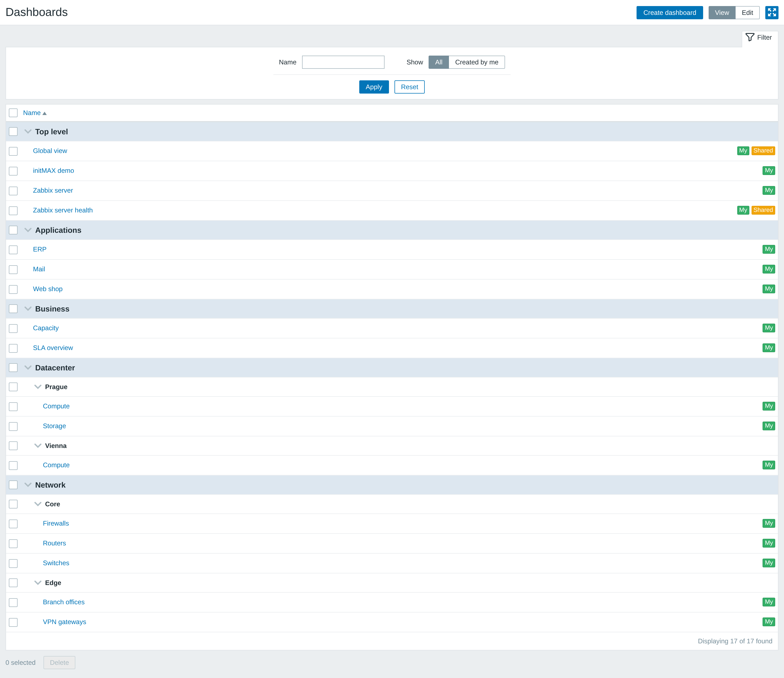Check the Top level group checkbox
Viewport: 784px width, 678px height.
click(x=13, y=132)
